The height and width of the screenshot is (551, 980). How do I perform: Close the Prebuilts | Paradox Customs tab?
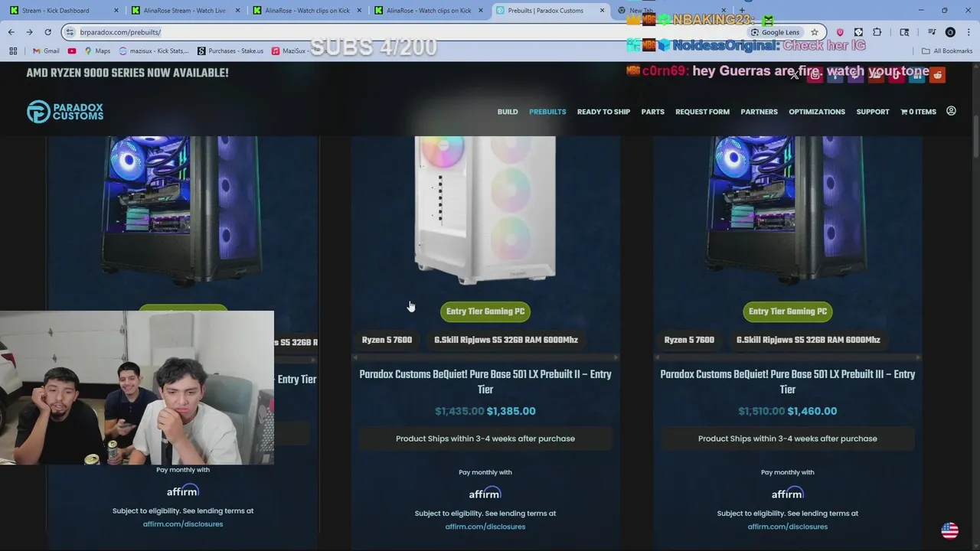tap(603, 11)
